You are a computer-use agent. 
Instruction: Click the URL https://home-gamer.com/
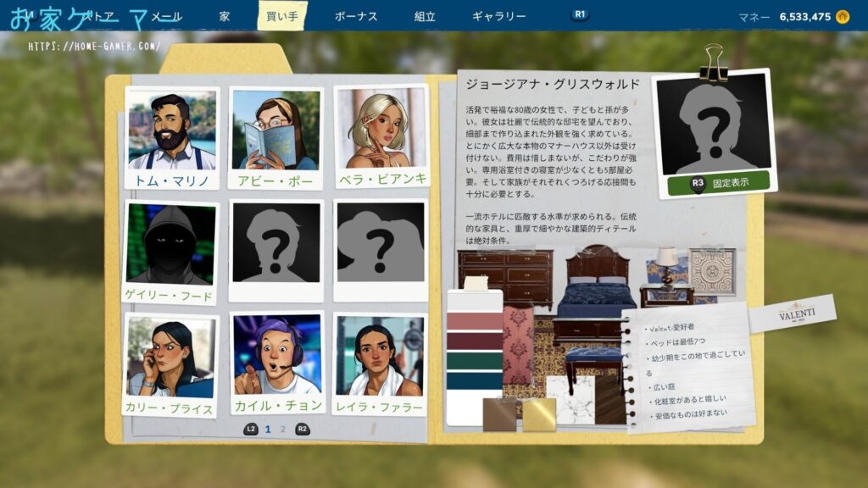coord(94,46)
